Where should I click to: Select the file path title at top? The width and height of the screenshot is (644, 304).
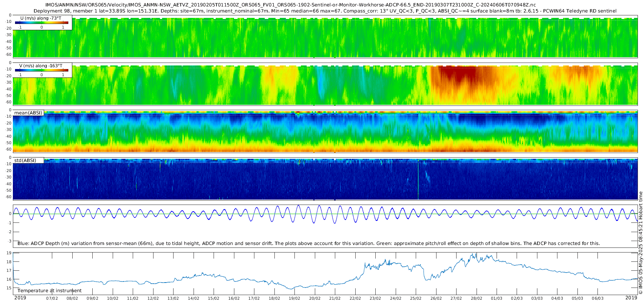click(x=291, y=5)
